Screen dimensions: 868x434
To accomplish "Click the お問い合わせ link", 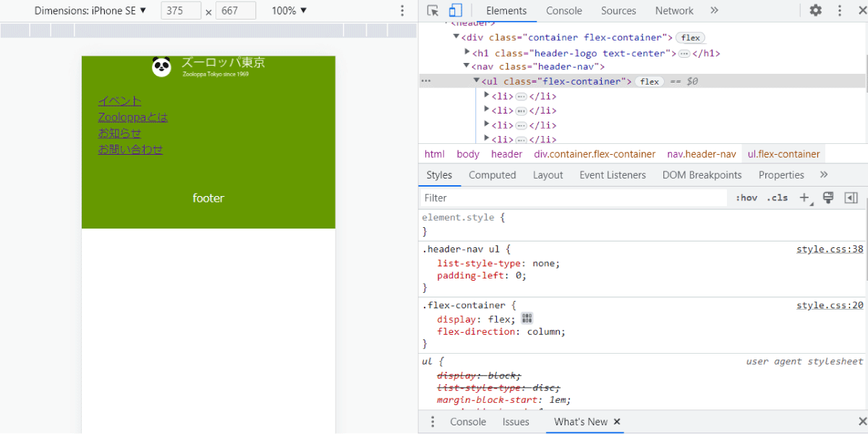I will point(131,149).
